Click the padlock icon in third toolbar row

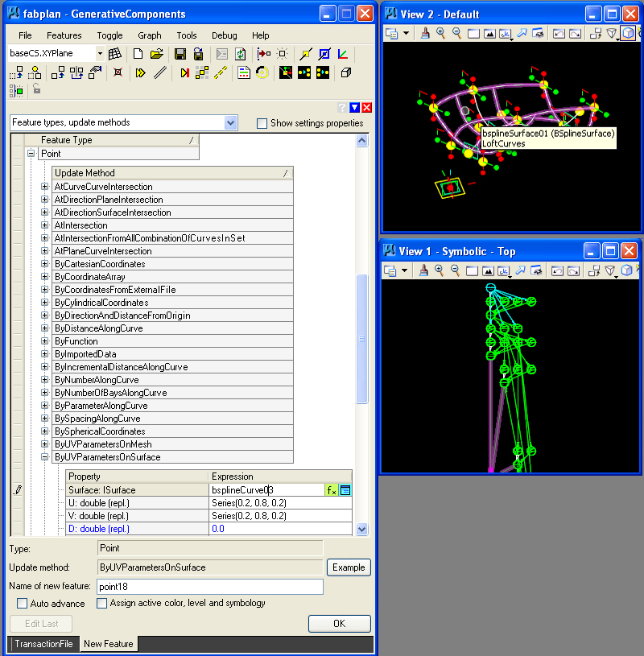(x=37, y=89)
